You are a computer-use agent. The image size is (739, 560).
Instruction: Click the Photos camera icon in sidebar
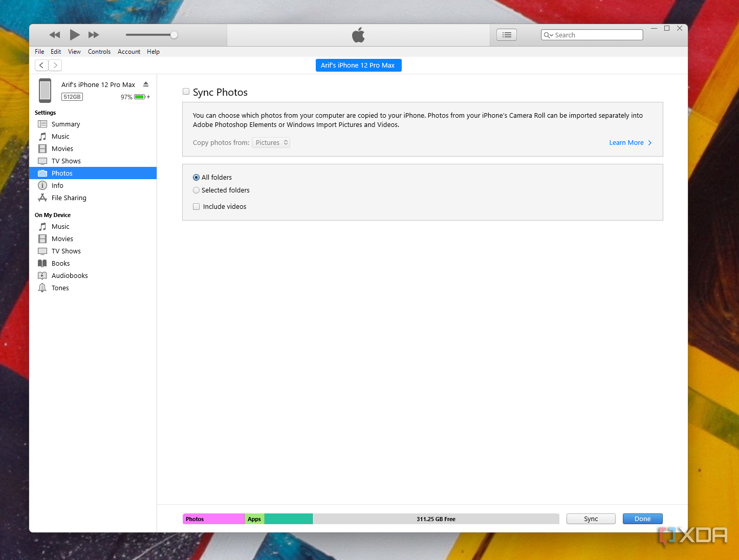tap(42, 174)
